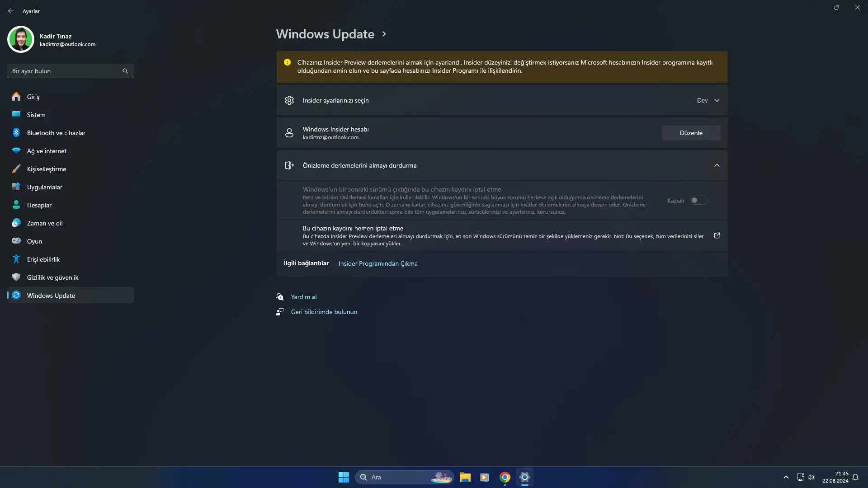
Task: Launch Google Chrome from the taskbar
Action: point(505,477)
